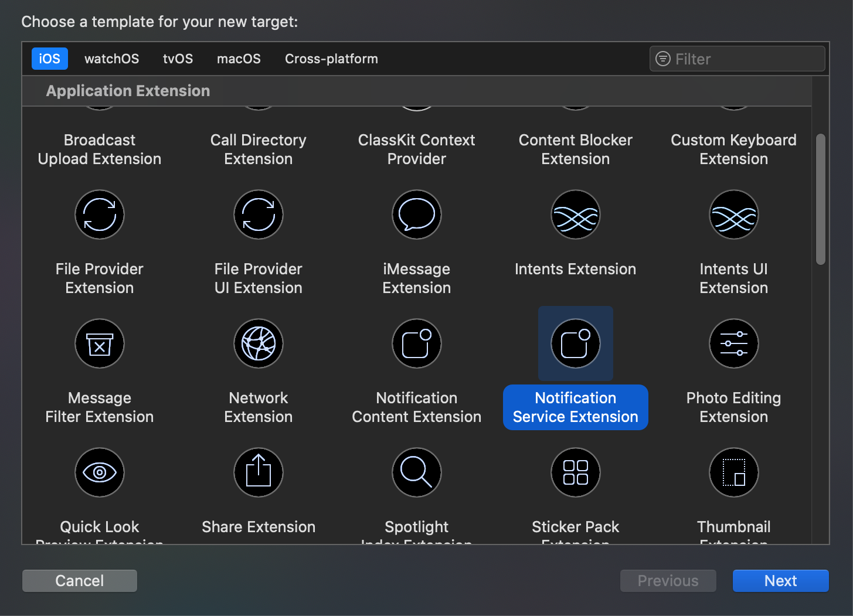The image size is (853, 616).
Task: Focus the Filter text field
Action: 738,59
